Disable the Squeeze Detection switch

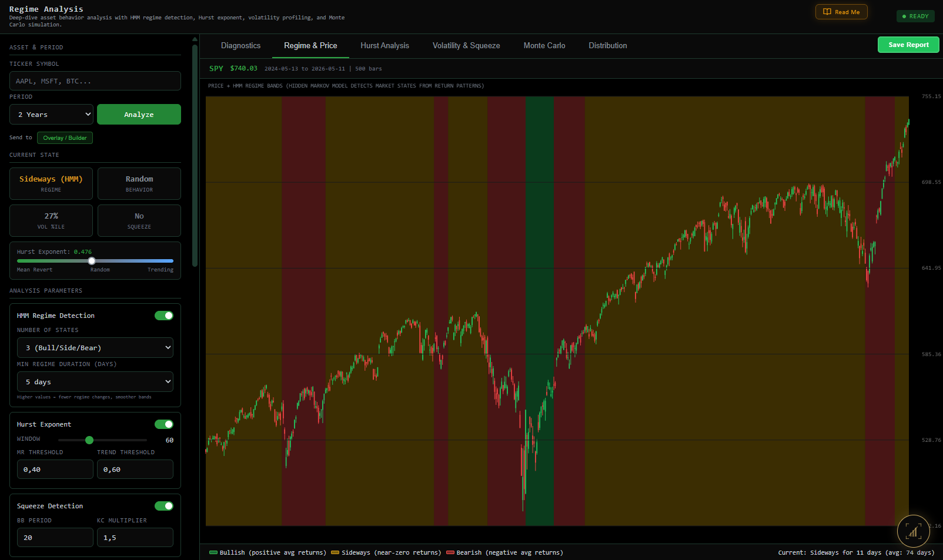(x=164, y=506)
